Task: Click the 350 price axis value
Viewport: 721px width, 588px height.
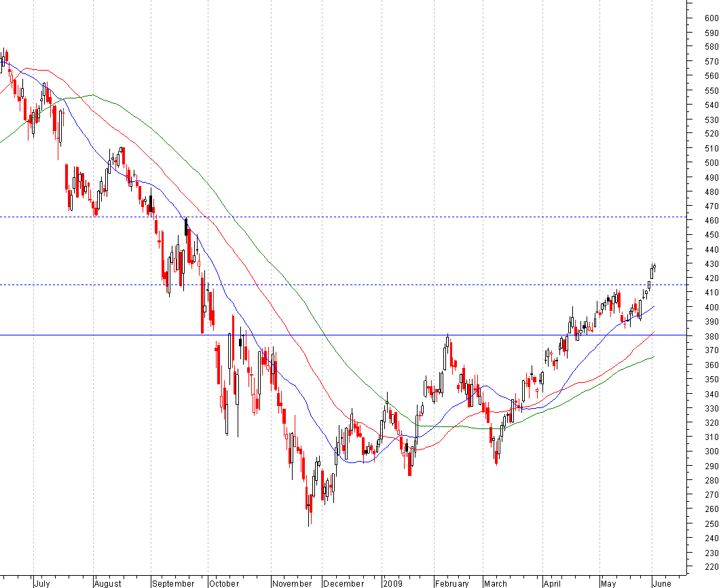Action: coord(711,380)
